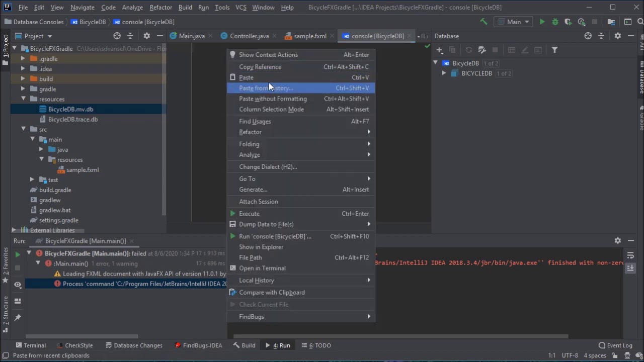This screenshot has width=644, height=362.
Task: Click the Database panel settings gear
Action: point(617,36)
